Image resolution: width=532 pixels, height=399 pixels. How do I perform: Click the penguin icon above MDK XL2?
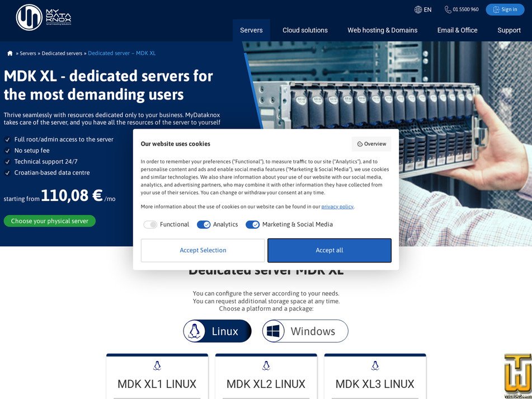click(266, 365)
